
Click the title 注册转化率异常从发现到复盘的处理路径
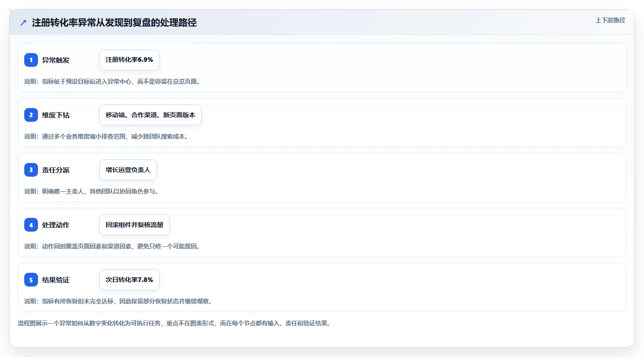[x=114, y=22]
